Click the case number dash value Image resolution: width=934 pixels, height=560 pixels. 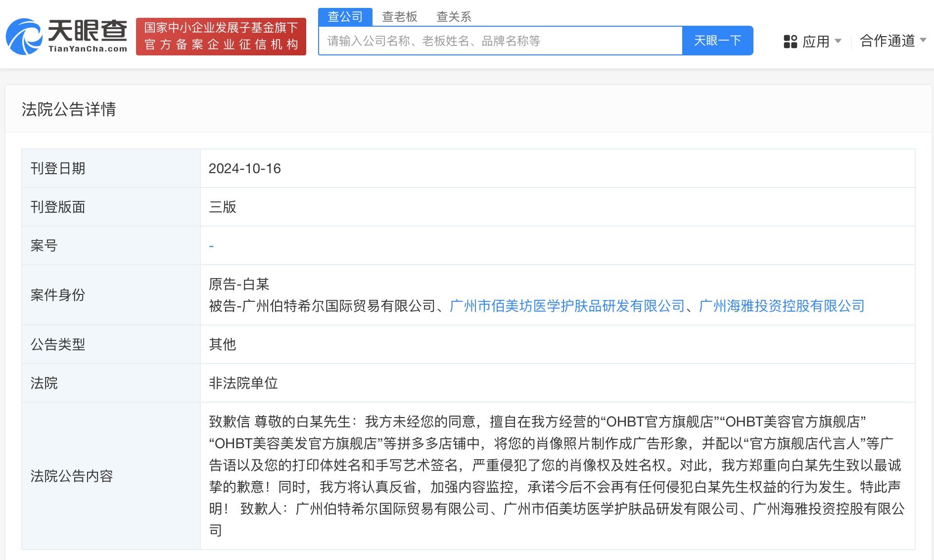click(x=211, y=246)
